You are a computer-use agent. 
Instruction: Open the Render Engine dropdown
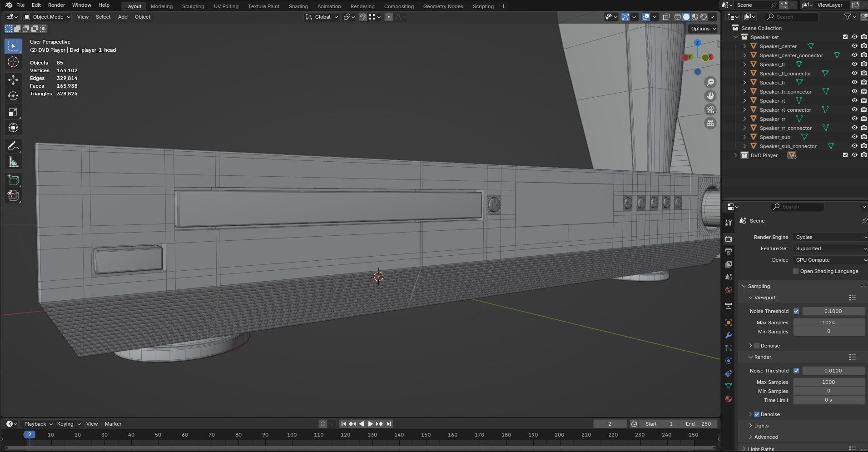830,237
